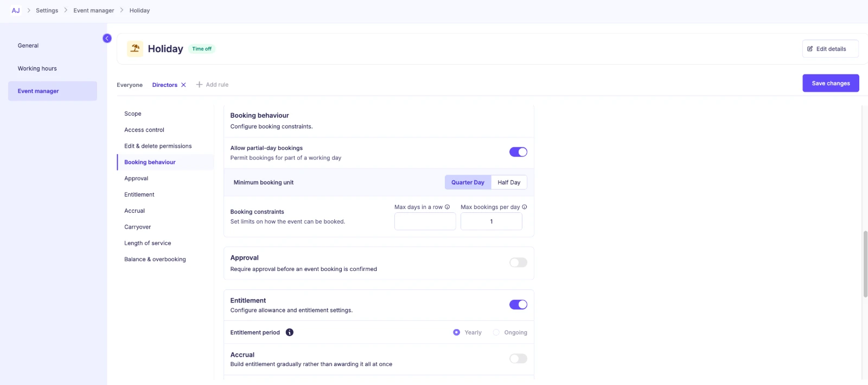Enable the Approval toggle
The width and height of the screenshot is (868, 385).
click(x=518, y=262)
